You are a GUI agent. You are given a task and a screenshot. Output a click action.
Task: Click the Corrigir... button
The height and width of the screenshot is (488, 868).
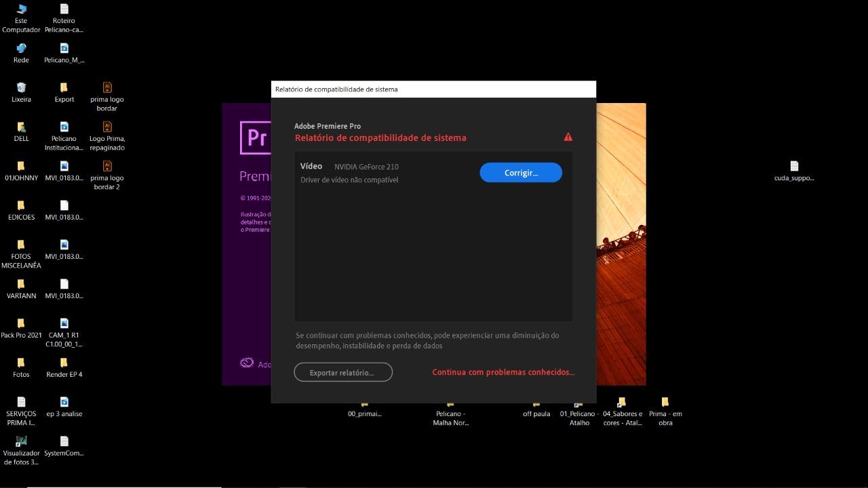pos(521,173)
